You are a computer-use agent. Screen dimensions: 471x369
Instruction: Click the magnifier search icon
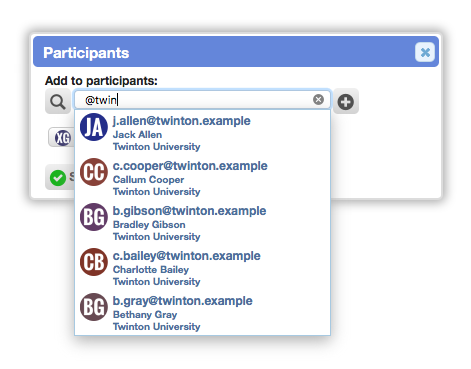[58, 101]
